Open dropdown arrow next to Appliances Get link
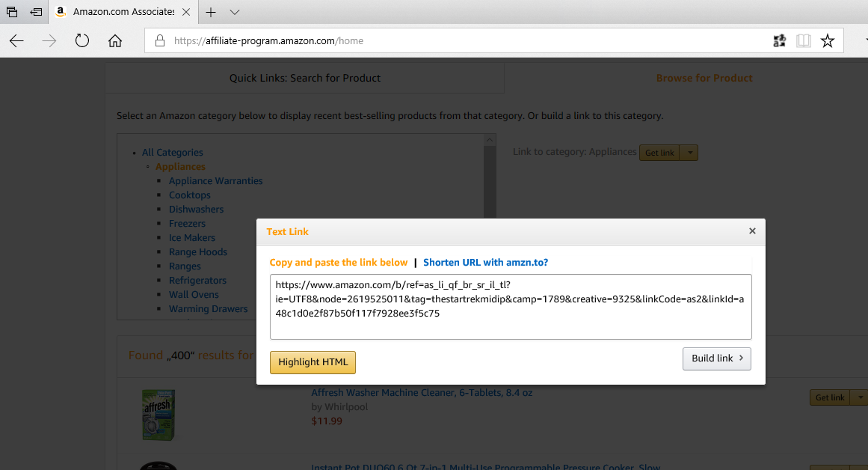This screenshot has height=470, width=868. (x=690, y=153)
